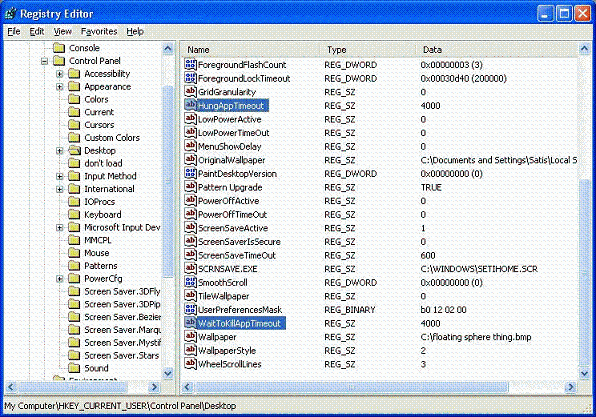Expand the Accessibility key
Viewport: 596px width, 417px height.
click(x=60, y=74)
